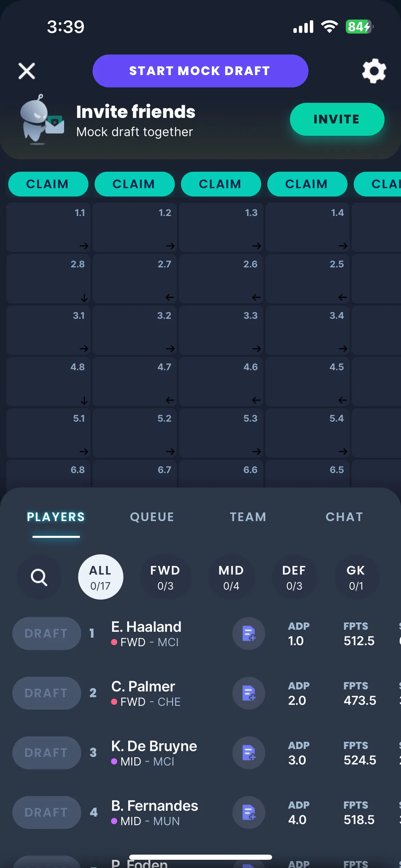Switch to the TEAM tab
401x868 pixels.
(248, 517)
